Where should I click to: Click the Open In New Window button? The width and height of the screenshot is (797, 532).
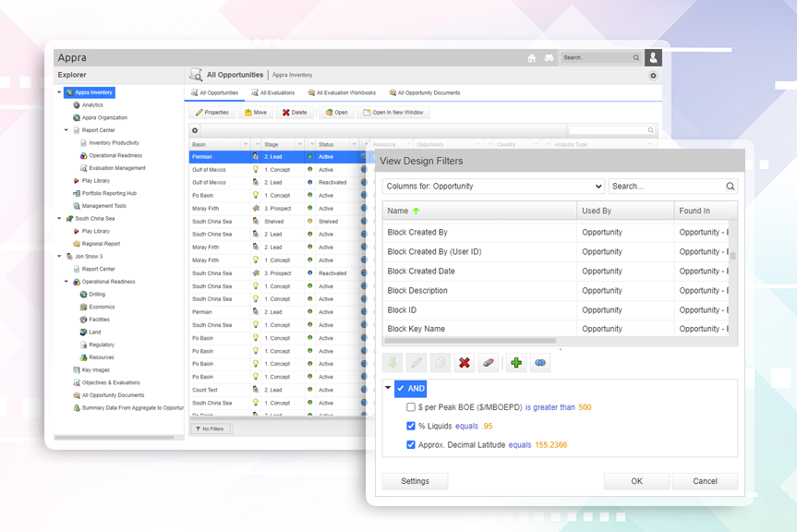(x=393, y=113)
